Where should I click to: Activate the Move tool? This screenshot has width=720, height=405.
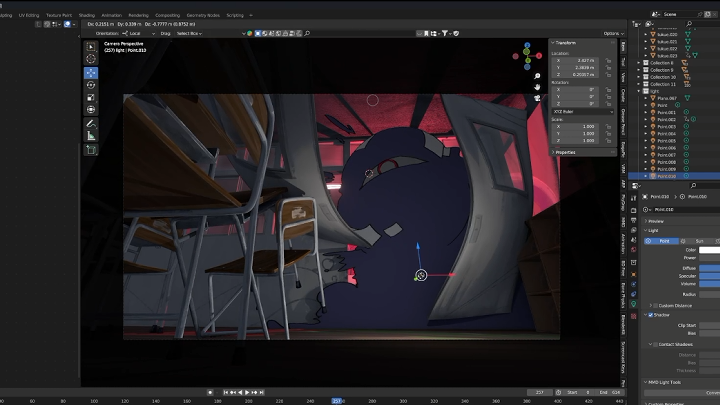91,73
